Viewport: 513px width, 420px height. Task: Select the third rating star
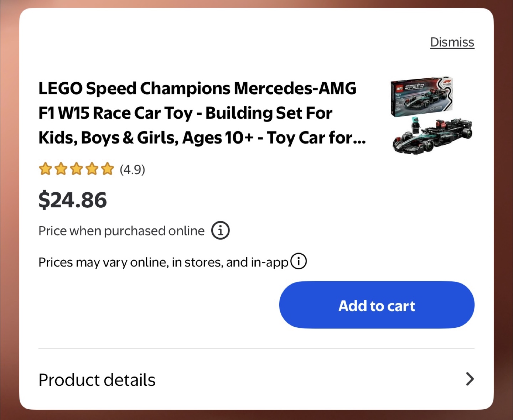click(76, 169)
